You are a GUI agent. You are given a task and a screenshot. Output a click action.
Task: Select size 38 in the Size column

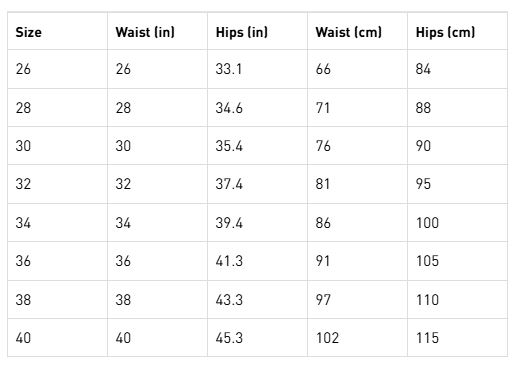click(x=23, y=299)
